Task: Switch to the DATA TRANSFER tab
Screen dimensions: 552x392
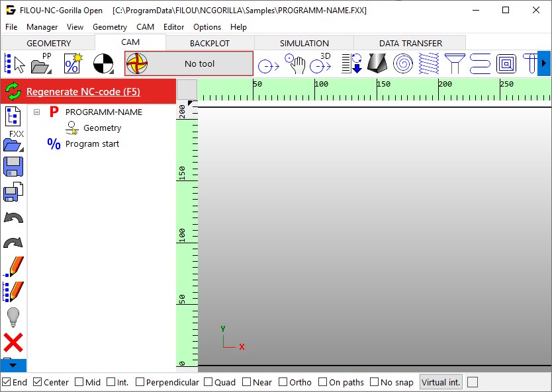Action: coord(410,43)
